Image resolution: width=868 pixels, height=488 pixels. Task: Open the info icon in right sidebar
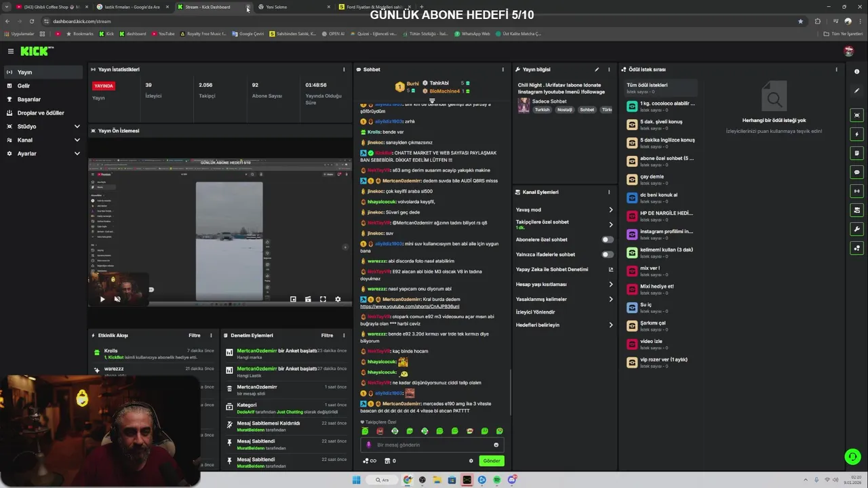point(857,71)
